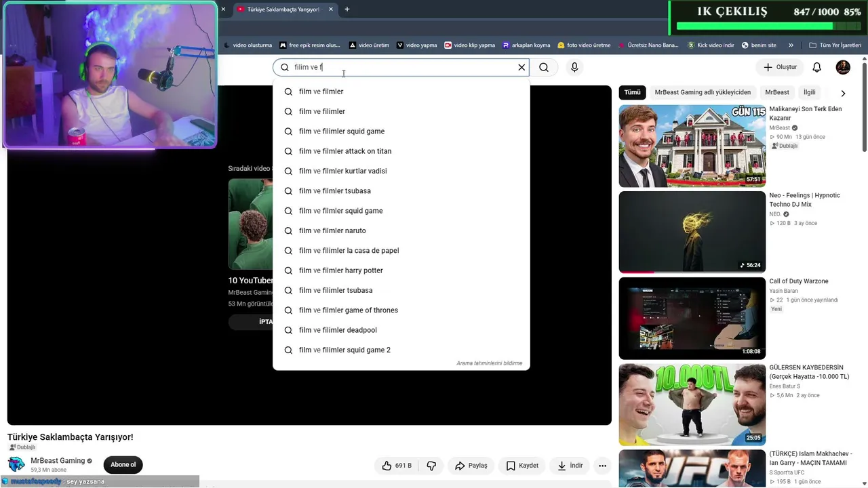This screenshot has height=488, width=868.
Task: Choose suggestion 'film ve filmler attack on titan'
Action: point(401,151)
